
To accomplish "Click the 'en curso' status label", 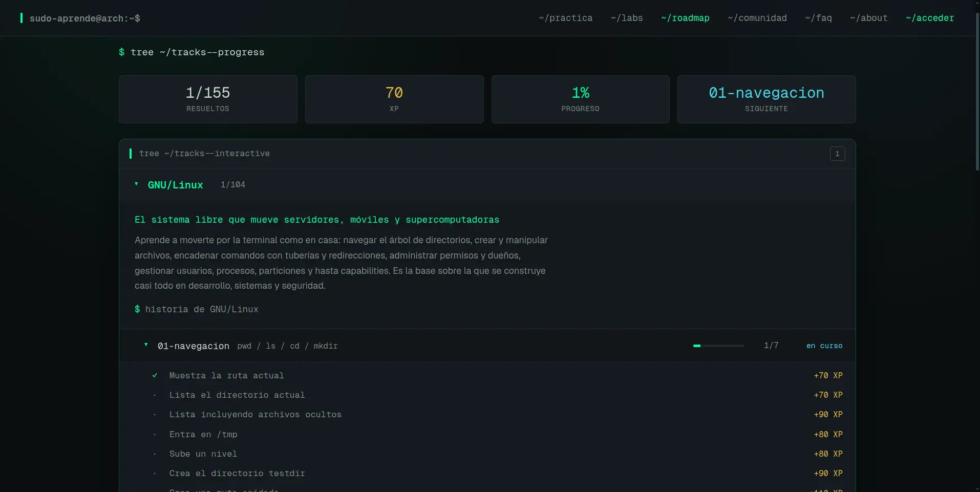I will point(824,346).
